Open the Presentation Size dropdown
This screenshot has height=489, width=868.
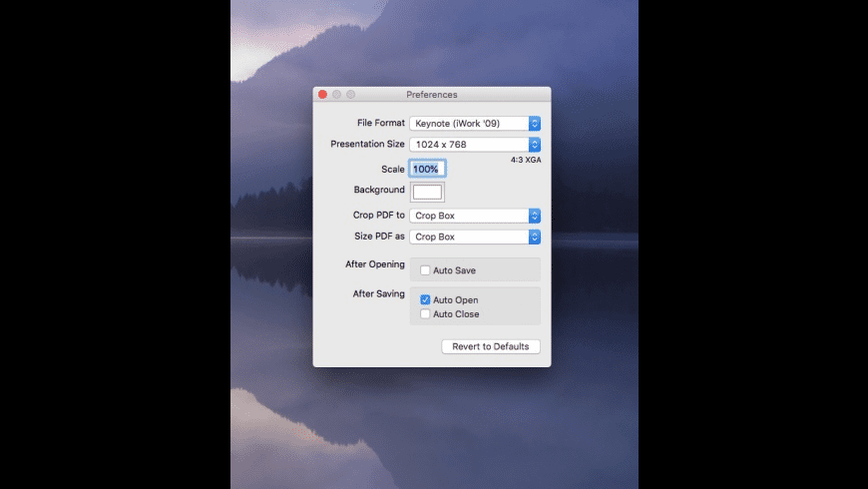(475, 144)
